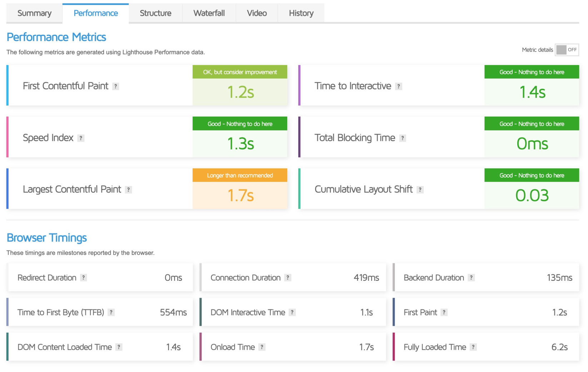Click question mark beside Connection Duration

pyautogui.click(x=288, y=278)
